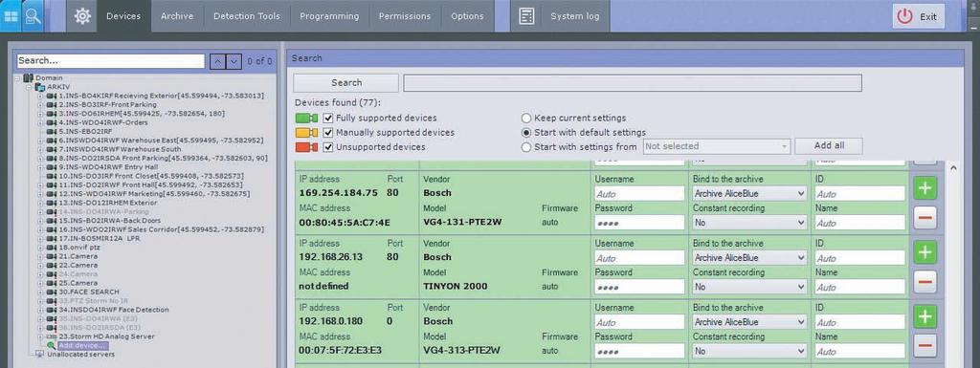Click the Add device magnifier icon
Screen dimensions: 980x368
[x=52, y=345]
